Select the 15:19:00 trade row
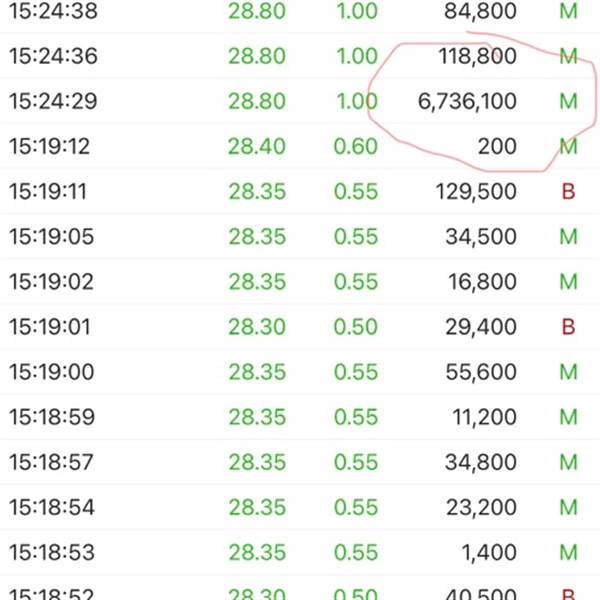 300,372
